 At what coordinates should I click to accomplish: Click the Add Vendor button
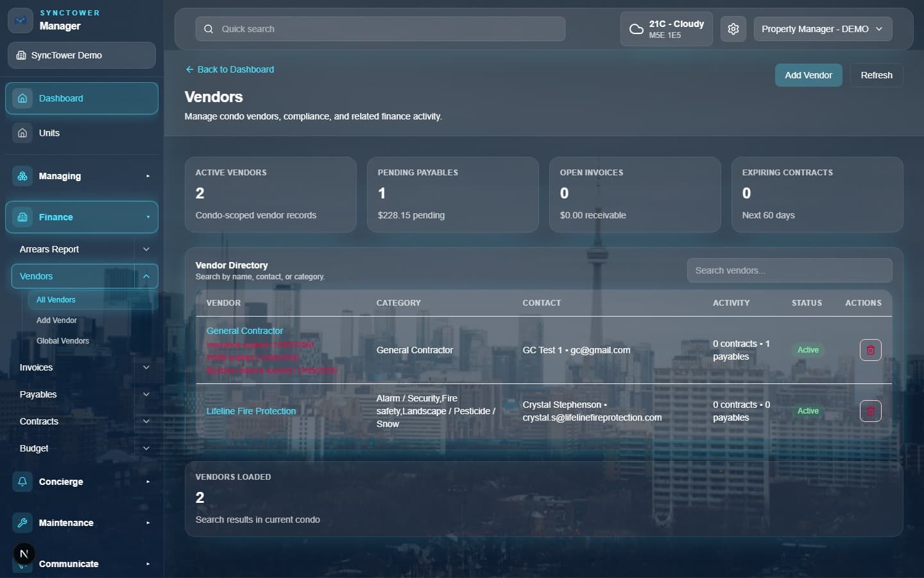809,75
